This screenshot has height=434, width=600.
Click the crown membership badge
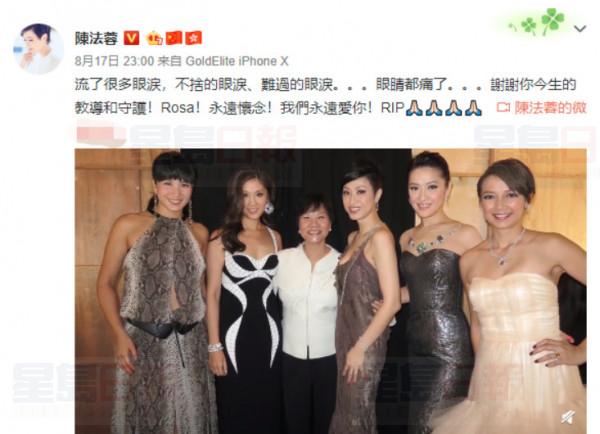(x=155, y=38)
